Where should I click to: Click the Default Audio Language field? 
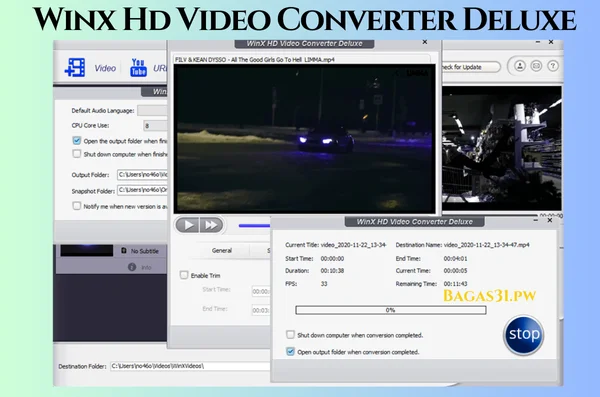tap(152, 110)
